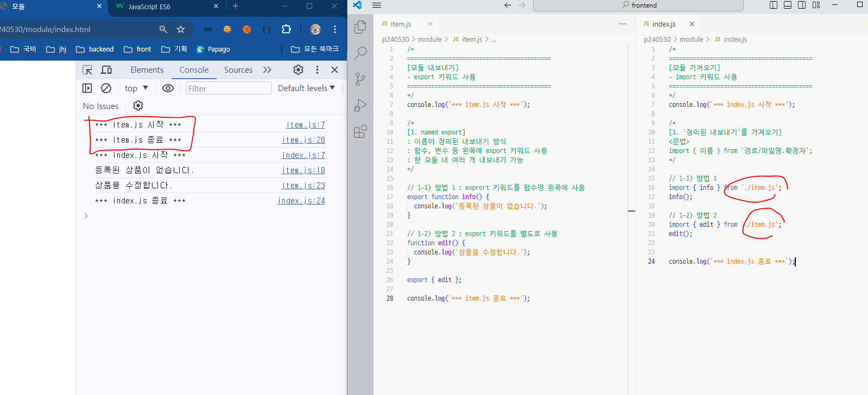Switch to the Console DevTools tab
The image size is (868, 395).
coord(194,70)
